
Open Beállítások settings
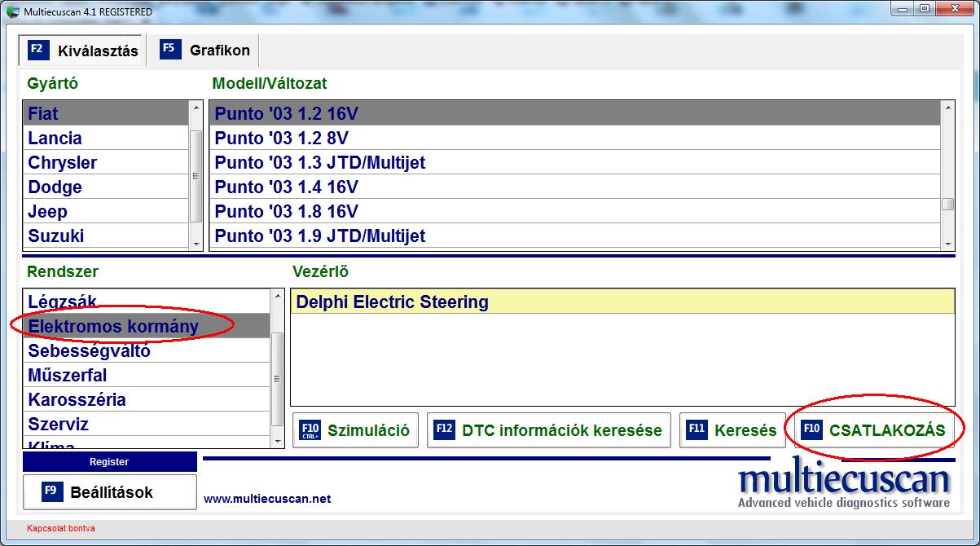[110, 492]
